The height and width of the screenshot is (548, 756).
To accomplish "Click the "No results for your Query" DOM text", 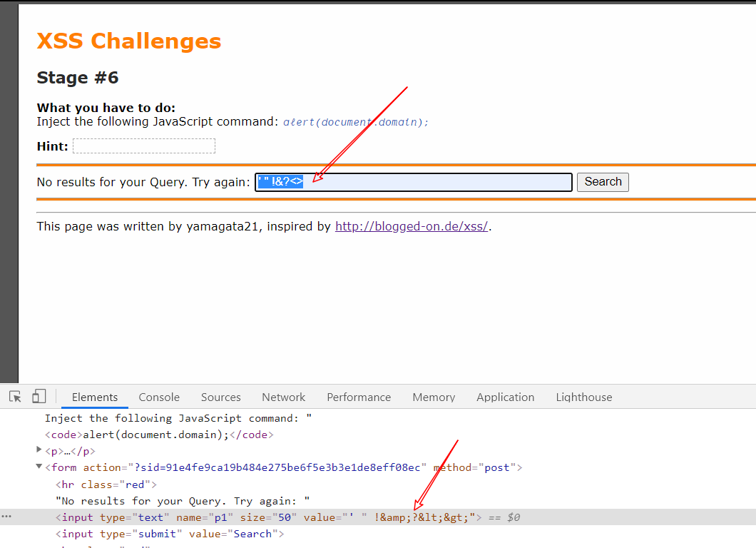I will point(183,501).
